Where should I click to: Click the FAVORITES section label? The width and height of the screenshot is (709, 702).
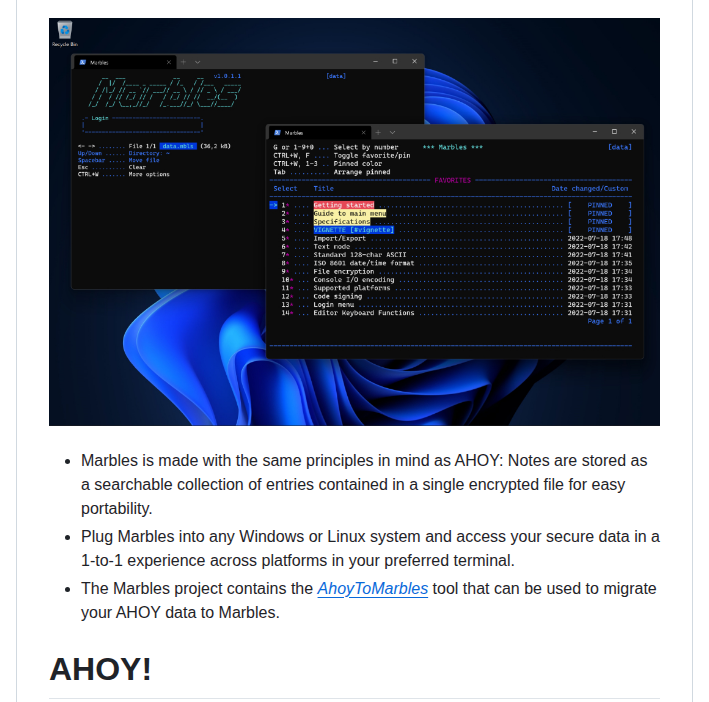(452, 180)
